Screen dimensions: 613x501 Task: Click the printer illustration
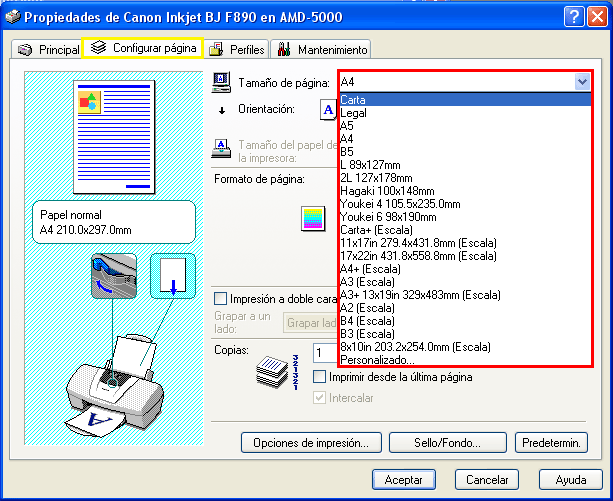115,385
